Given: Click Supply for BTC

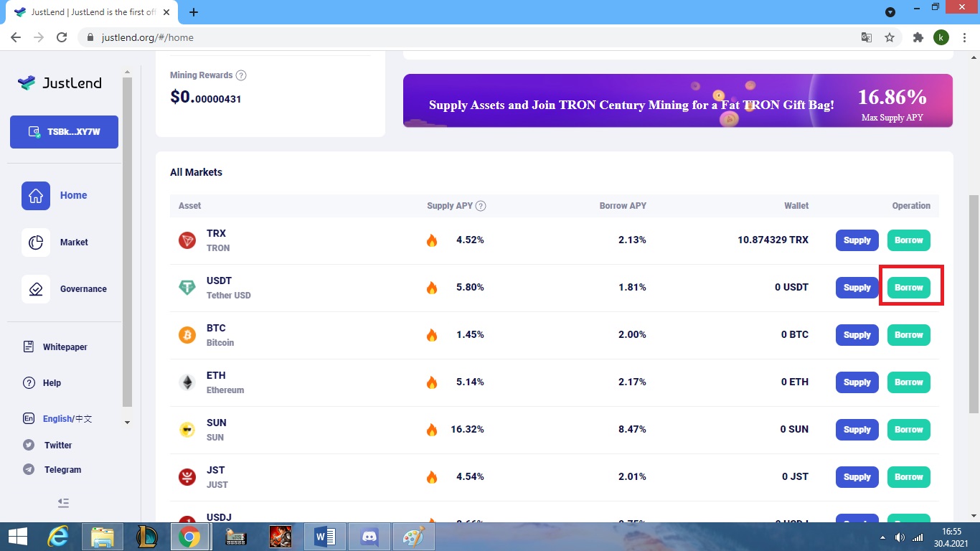Looking at the screenshot, I should [857, 335].
